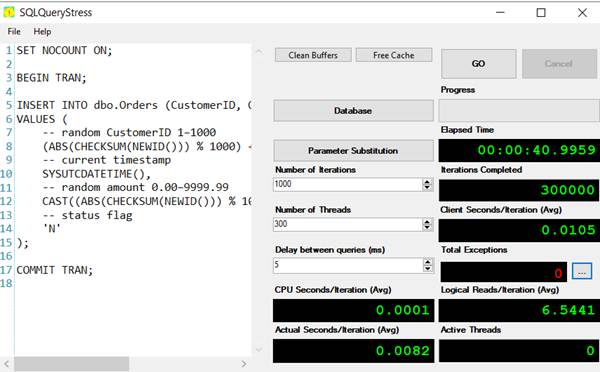Click the horizontal scrollbar thumb in editor
This screenshot has width=600, height=372.
(72, 364)
